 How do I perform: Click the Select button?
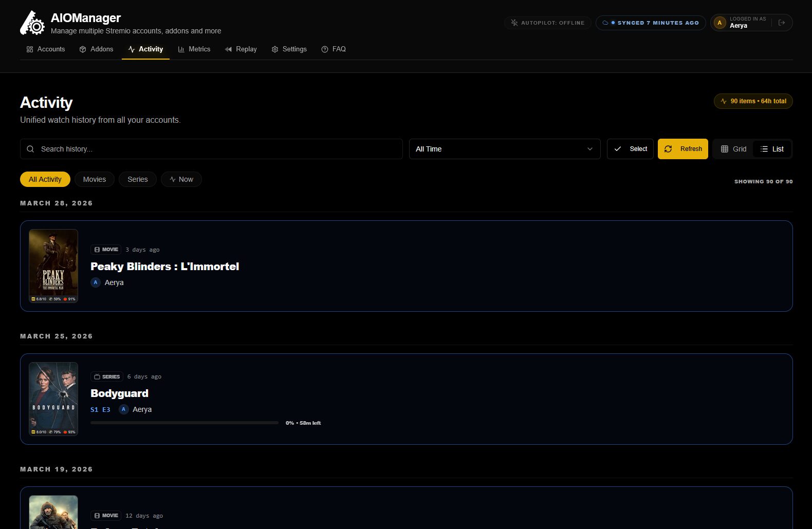coord(631,149)
